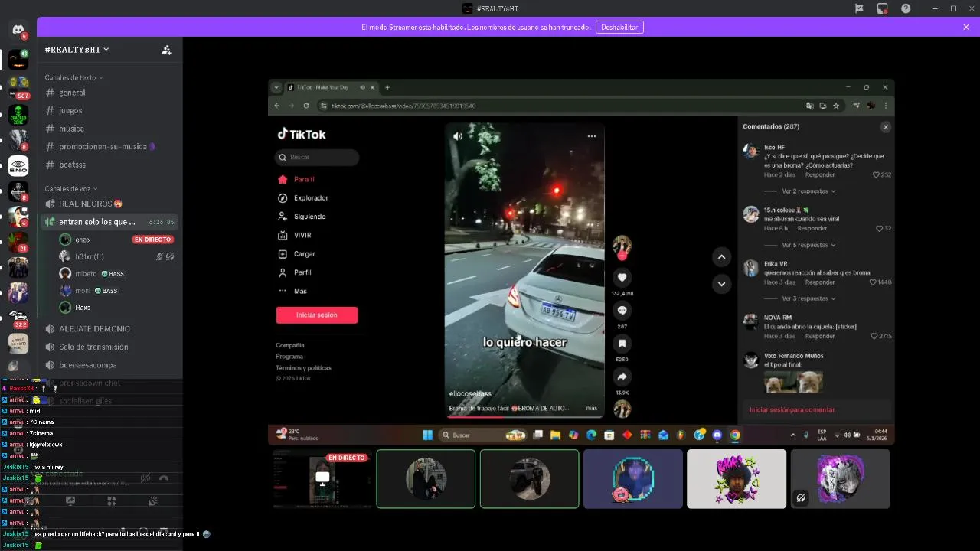Like NOVA RM's comment heart
Viewport: 980px width, 551px height.
[874, 336]
